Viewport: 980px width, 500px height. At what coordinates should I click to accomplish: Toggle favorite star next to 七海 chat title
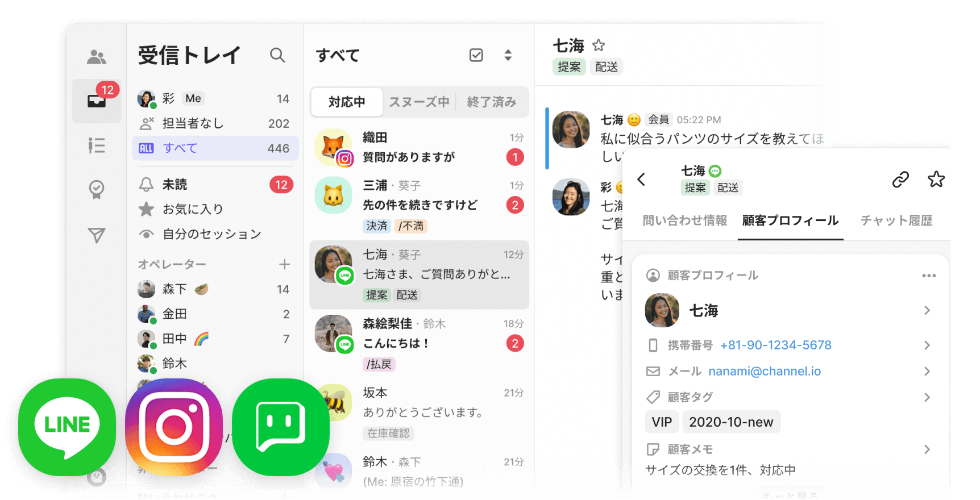599,45
